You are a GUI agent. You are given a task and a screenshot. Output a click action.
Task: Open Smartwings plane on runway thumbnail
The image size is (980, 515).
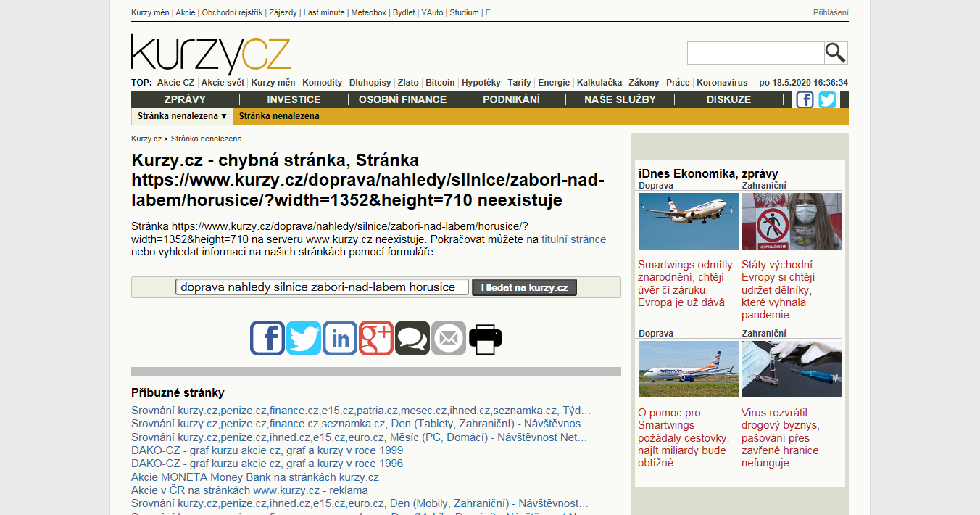coord(689,369)
